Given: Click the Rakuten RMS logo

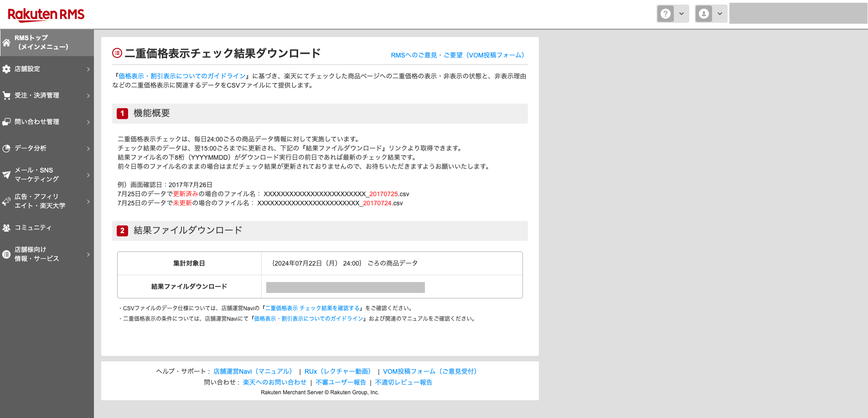Looking at the screenshot, I should (x=45, y=14).
